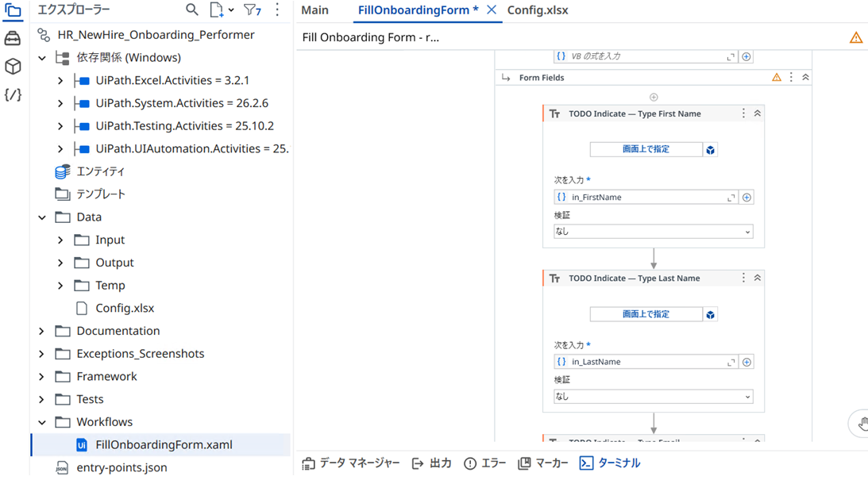Image resolution: width=868 pixels, height=484 pixels.
Task: Expand the Input folder
Action: 60,240
